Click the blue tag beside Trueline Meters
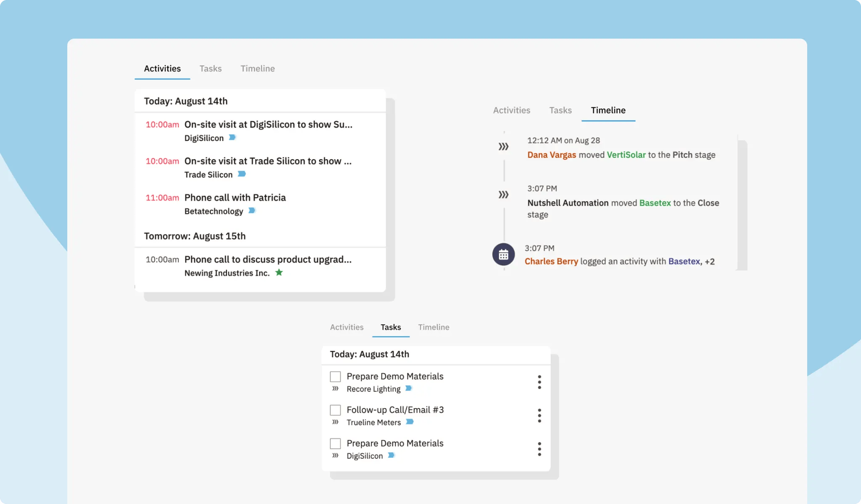Image resolution: width=861 pixels, height=504 pixels. (x=410, y=422)
